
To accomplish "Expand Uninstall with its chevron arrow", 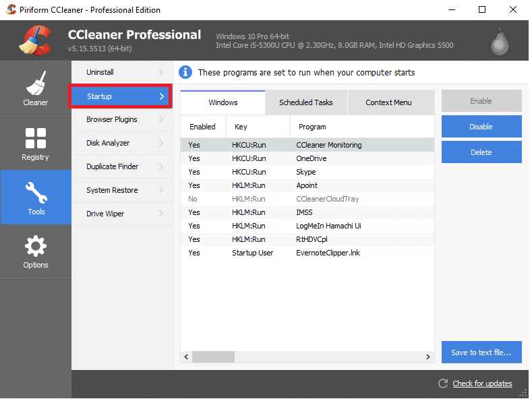I will coord(161,72).
